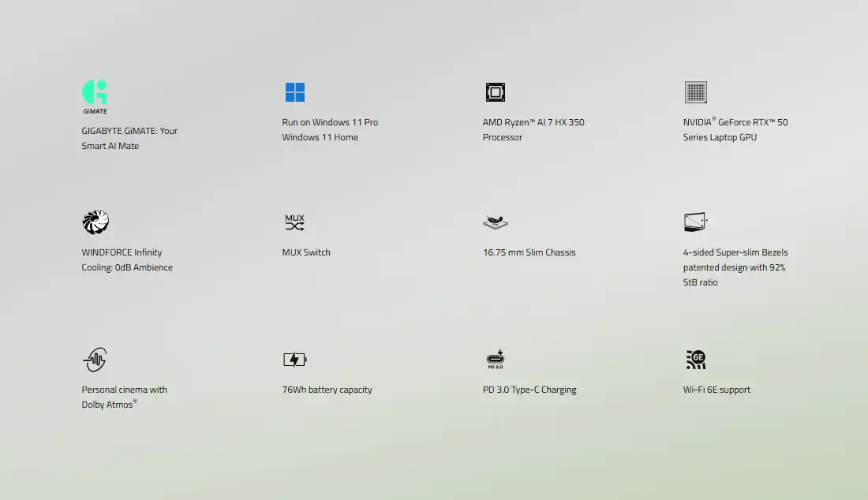The image size is (868, 500).
Task: Click the PD 3.0 Type-C connector icon
Action: pos(496,360)
